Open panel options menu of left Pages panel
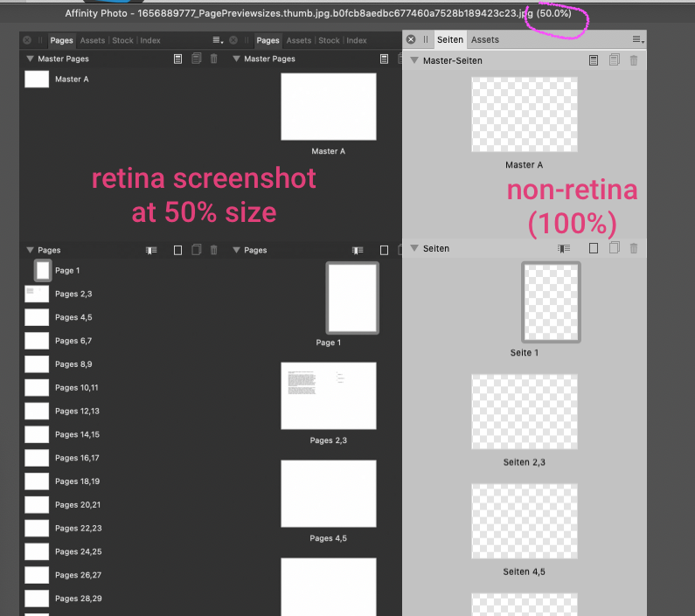695x616 pixels. click(x=217, y=40)
